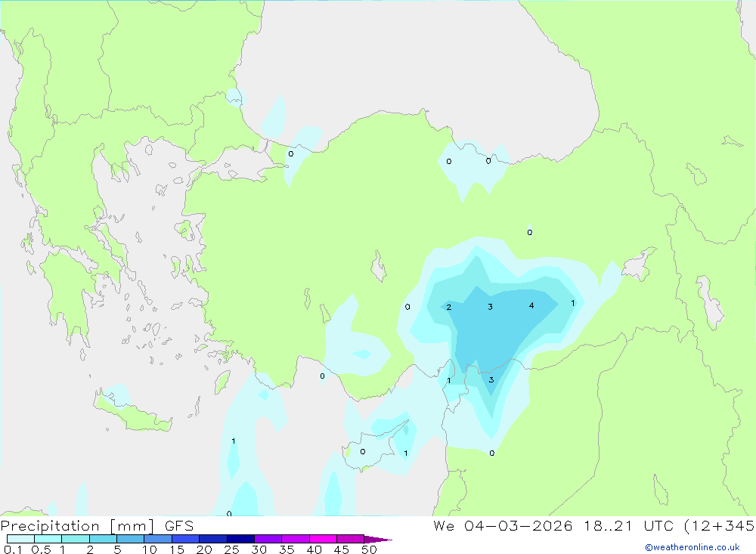The image size is (756, 554).
Task: Click the 'We 04-03-2026' date text
Action: tap(503, 525)
